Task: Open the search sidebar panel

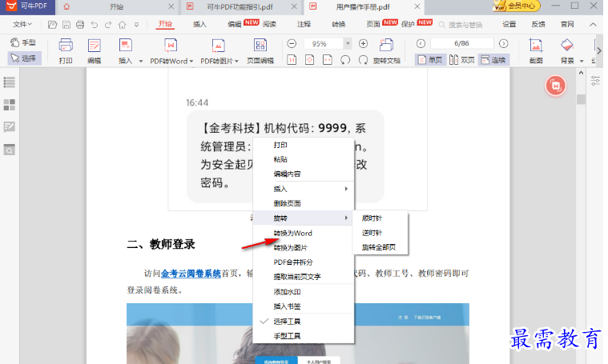Action: click(x=10, y=150)
